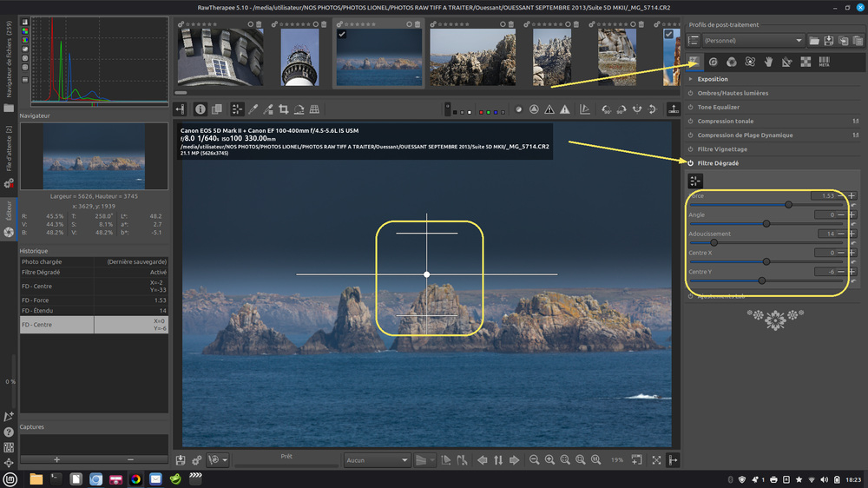Select the straighten / rotation tool
868x488 pixels.
pos(299,109)
